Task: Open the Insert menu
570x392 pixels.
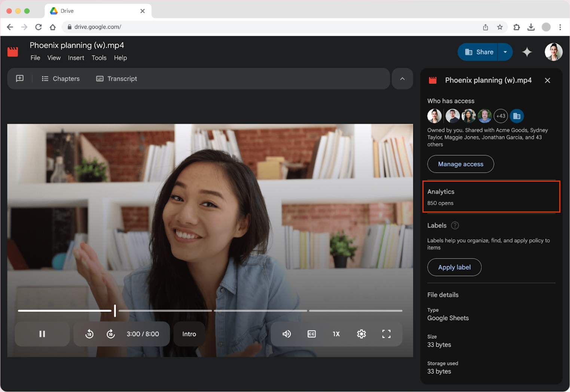Action: tap(76, 58)
